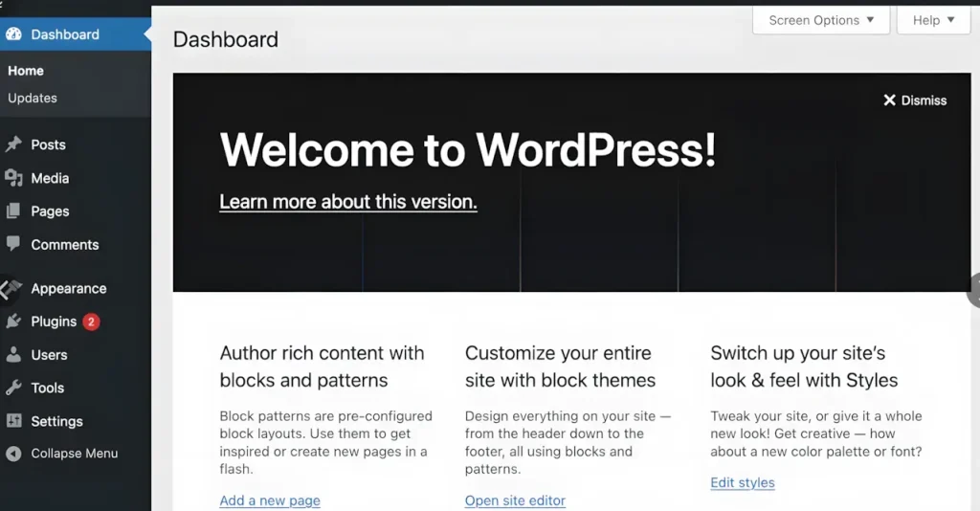Click the Plugins plug icon
The height and width of the screenshot is (511, 980).
tap(13, 322)
